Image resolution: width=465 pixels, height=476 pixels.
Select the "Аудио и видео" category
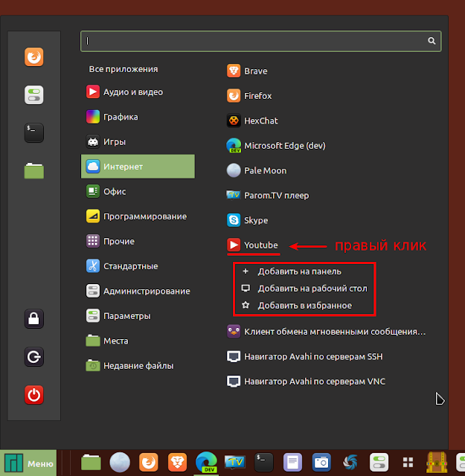(138, 92)
